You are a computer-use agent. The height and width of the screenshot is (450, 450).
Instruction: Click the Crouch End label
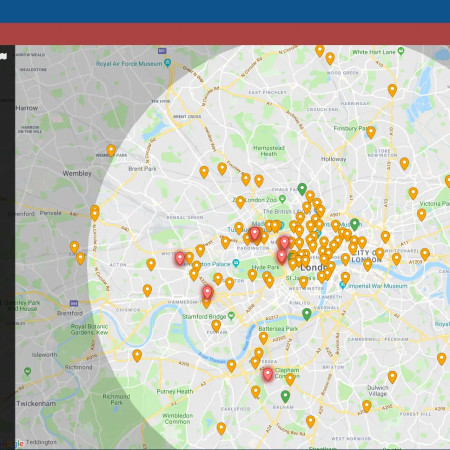(322, 109)
